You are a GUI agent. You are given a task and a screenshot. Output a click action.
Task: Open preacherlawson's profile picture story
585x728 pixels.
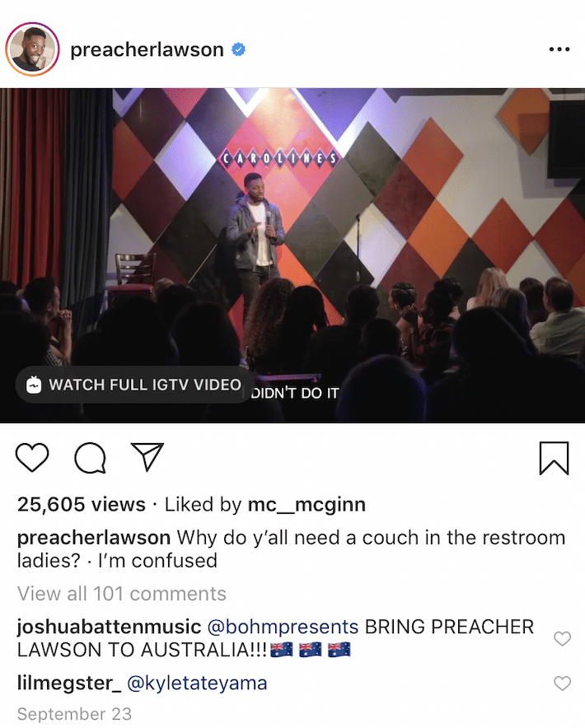(32, 49)
